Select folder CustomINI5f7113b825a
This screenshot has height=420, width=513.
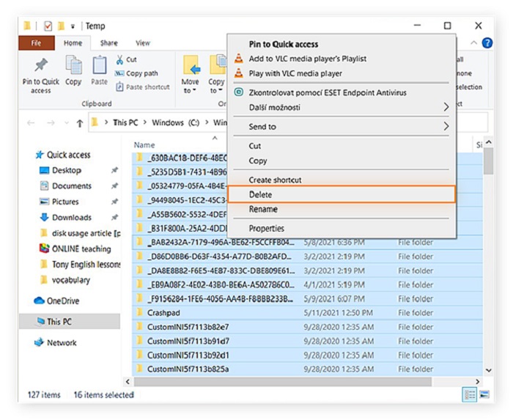(308, 369)
